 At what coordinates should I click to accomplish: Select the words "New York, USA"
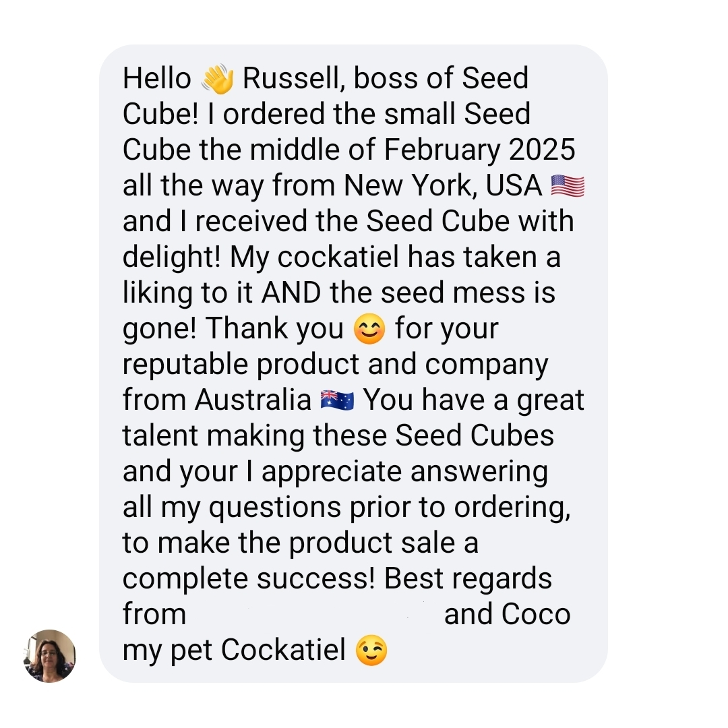tap(443, 185)
